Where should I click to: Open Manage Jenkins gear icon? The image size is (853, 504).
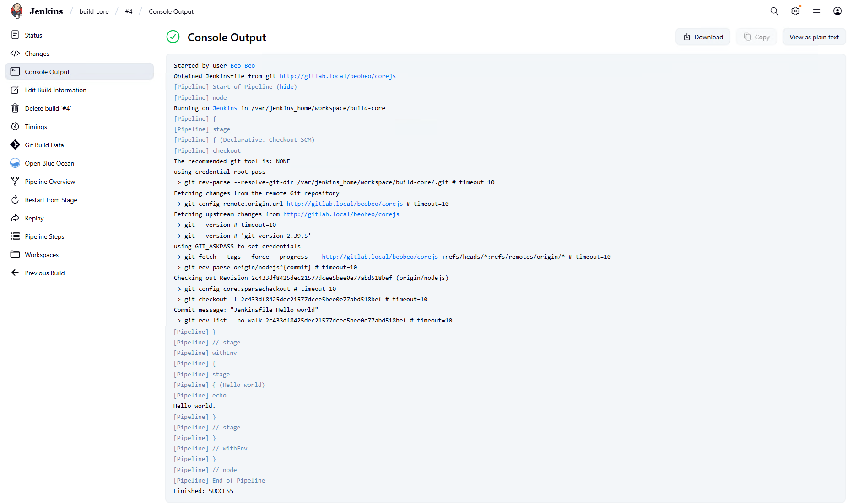tap(795, 11)
